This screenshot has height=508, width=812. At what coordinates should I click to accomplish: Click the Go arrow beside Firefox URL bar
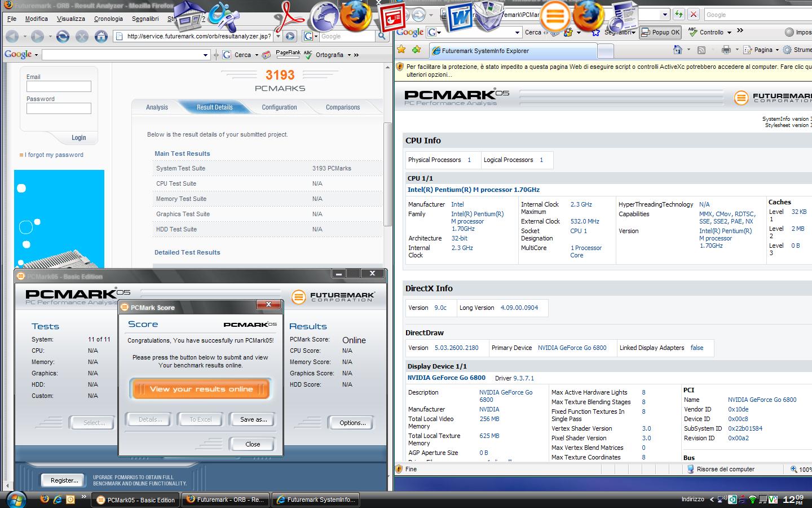click(x=290, y=36)
